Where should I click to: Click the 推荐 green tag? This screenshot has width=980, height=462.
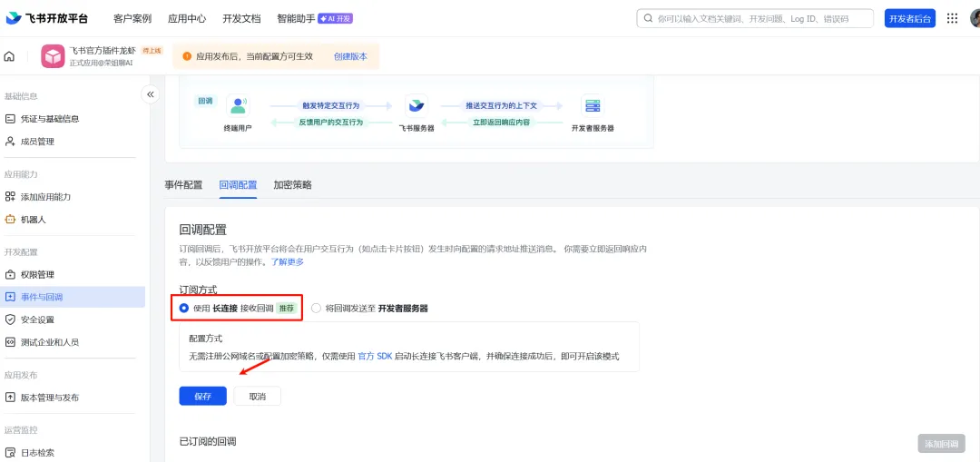coord(286,309)
